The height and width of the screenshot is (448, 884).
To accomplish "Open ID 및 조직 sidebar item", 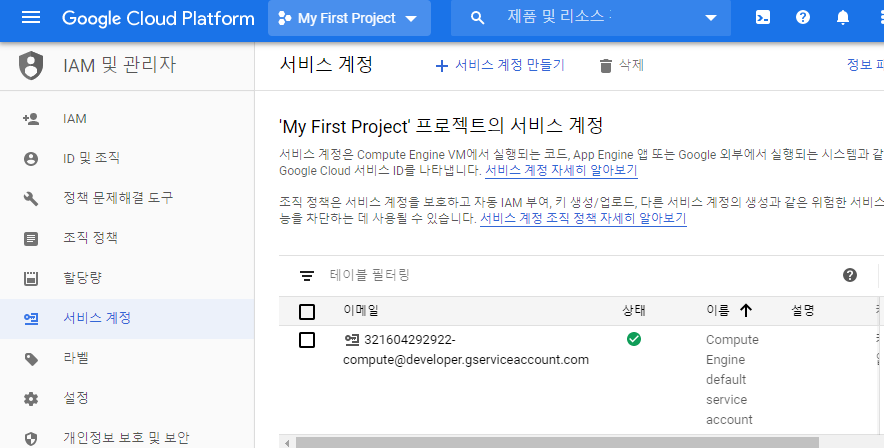I will [x=127, y=158].
